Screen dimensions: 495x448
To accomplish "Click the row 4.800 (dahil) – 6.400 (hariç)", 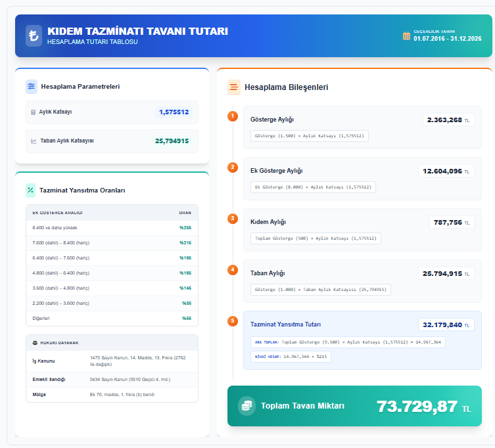I will pos(112,273).
